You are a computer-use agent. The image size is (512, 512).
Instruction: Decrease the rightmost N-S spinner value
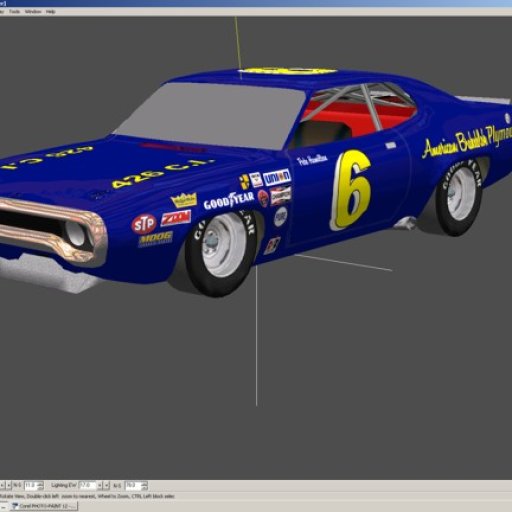pyautogui.click(x=144, y=487)
